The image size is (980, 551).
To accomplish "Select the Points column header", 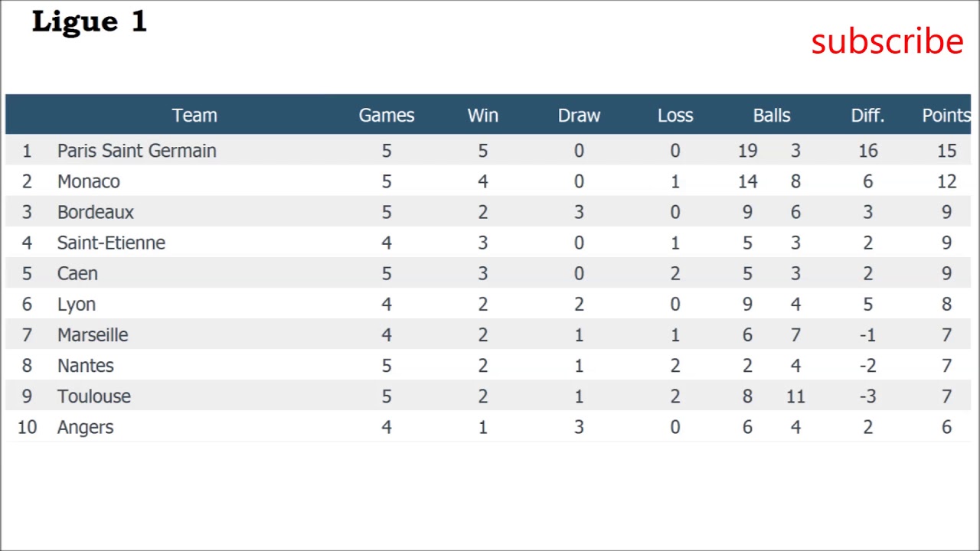I will click(946, 116).
